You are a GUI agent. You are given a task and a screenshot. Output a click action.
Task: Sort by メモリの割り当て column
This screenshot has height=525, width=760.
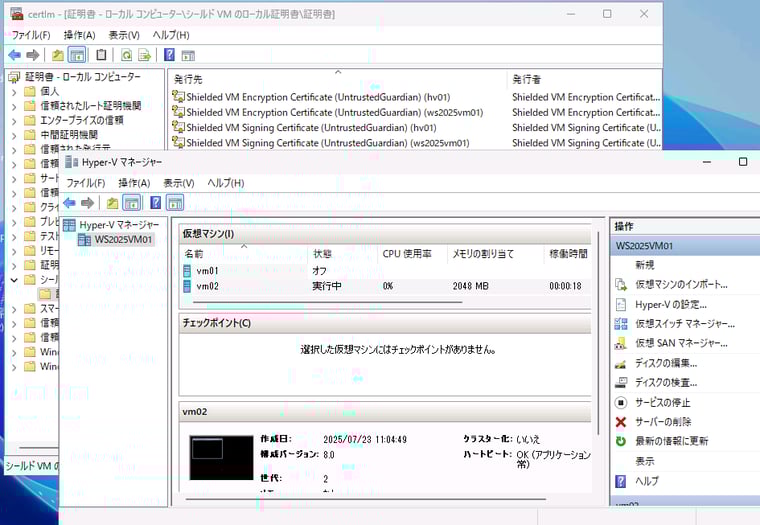496,254
